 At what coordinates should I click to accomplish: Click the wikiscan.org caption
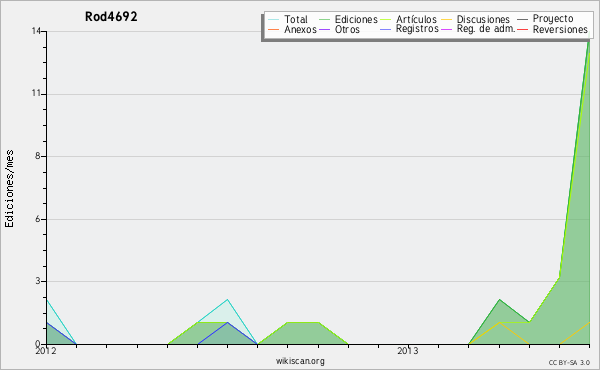(300, 361)
